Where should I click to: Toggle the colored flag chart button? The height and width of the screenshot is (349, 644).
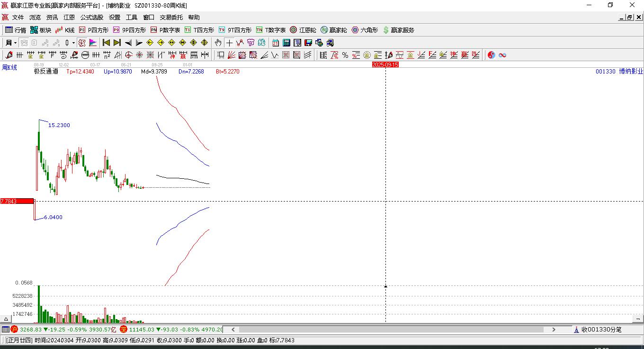93,43
